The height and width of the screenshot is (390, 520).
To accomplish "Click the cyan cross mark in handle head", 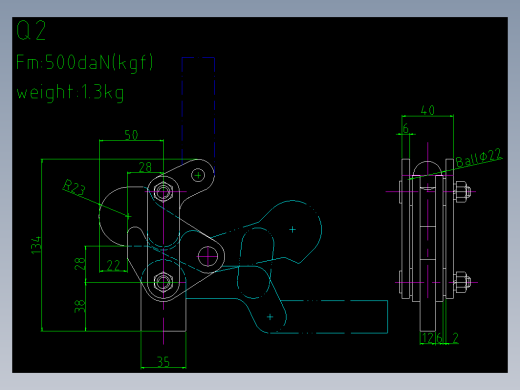I will click(292, 229).
